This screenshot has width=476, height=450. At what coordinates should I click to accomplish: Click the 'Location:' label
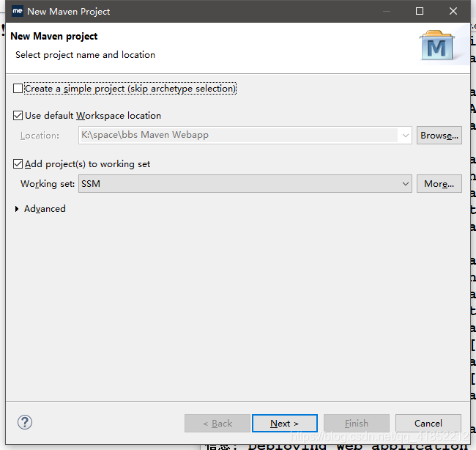coord(40,136)
